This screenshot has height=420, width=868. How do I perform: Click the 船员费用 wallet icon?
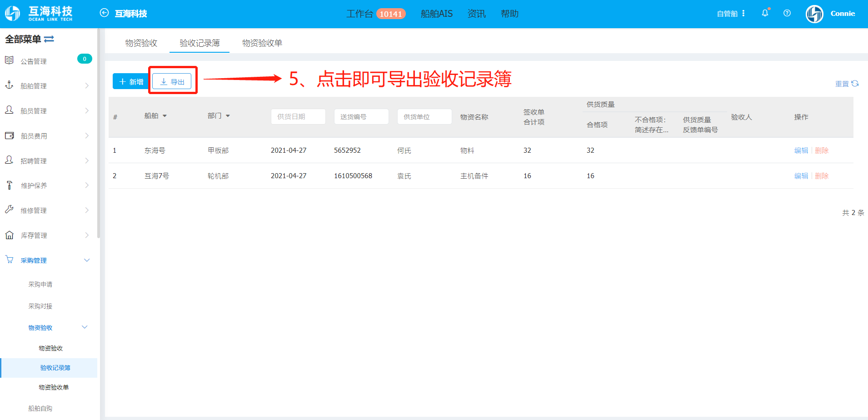(9, 135)
